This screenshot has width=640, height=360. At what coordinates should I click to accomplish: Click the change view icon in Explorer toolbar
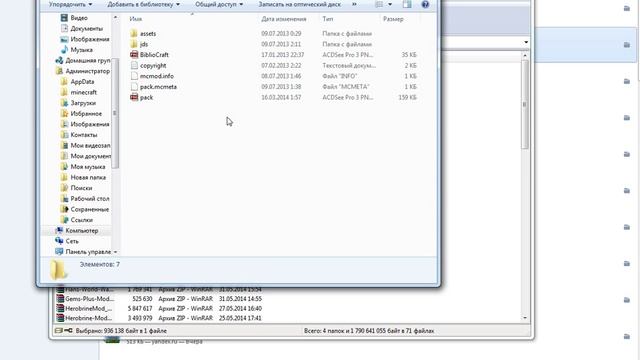(x=379, y=4)
